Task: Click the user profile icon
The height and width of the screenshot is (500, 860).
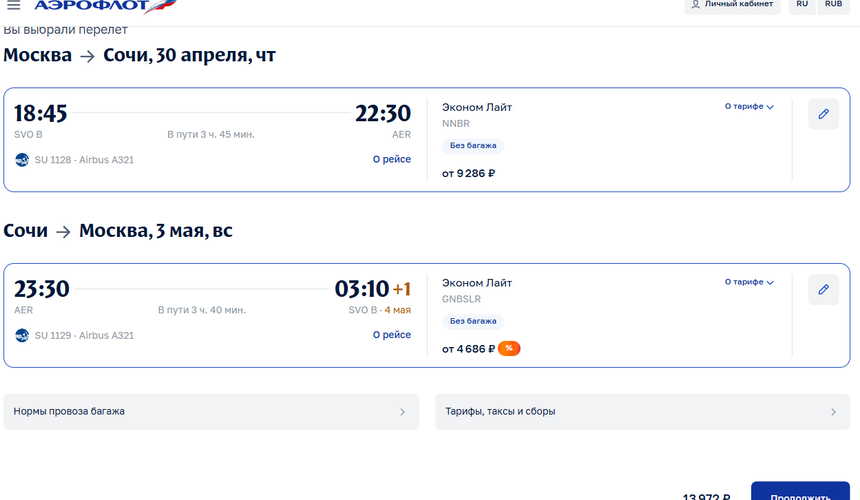Action: coord(696,5)
